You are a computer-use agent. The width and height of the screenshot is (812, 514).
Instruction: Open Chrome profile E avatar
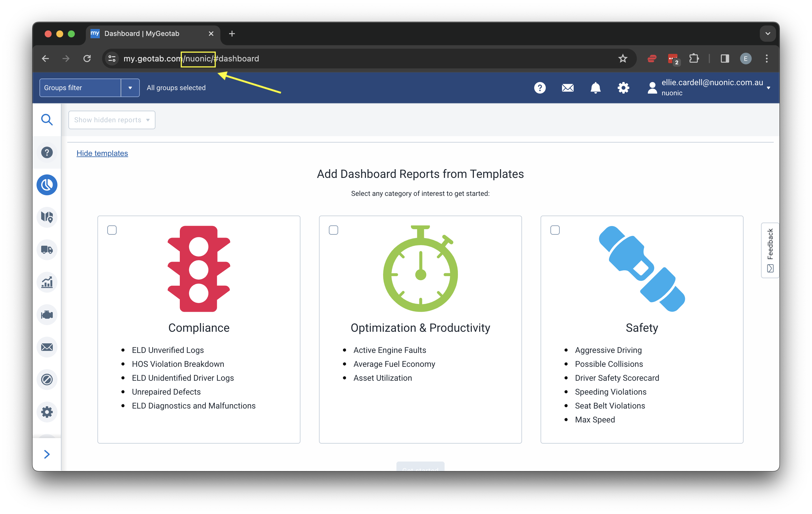(746, 58)
